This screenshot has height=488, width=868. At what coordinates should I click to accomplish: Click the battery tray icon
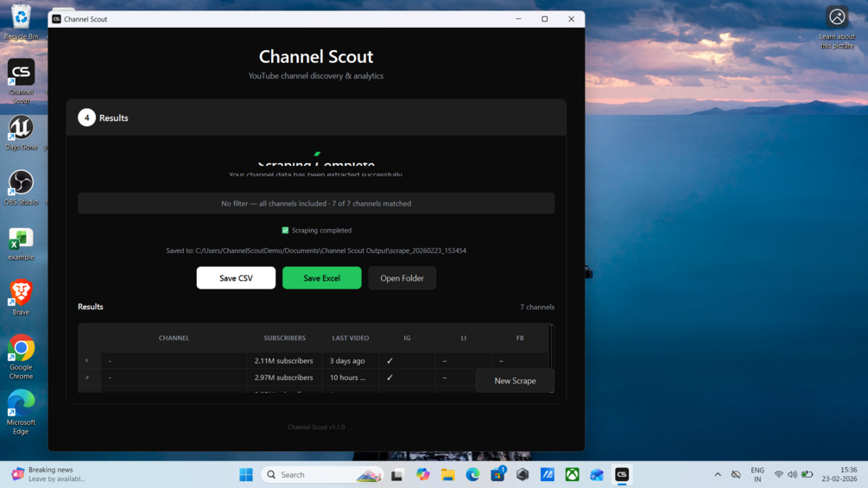[x=807, y=475]
